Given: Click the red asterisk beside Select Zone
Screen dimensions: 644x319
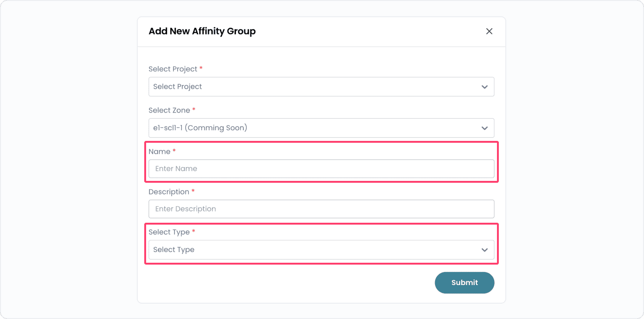Looking at the screenshot, I should coord(194,110).
